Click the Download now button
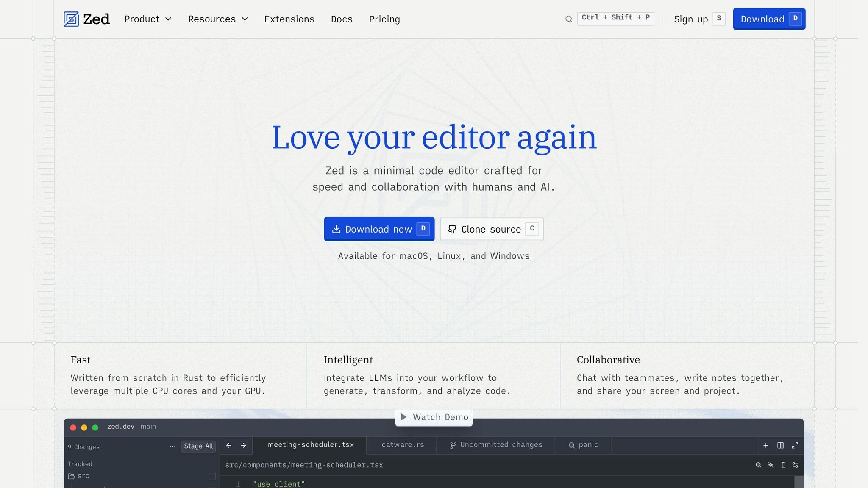Screen dimensions: 868x488 coord(379,229)
